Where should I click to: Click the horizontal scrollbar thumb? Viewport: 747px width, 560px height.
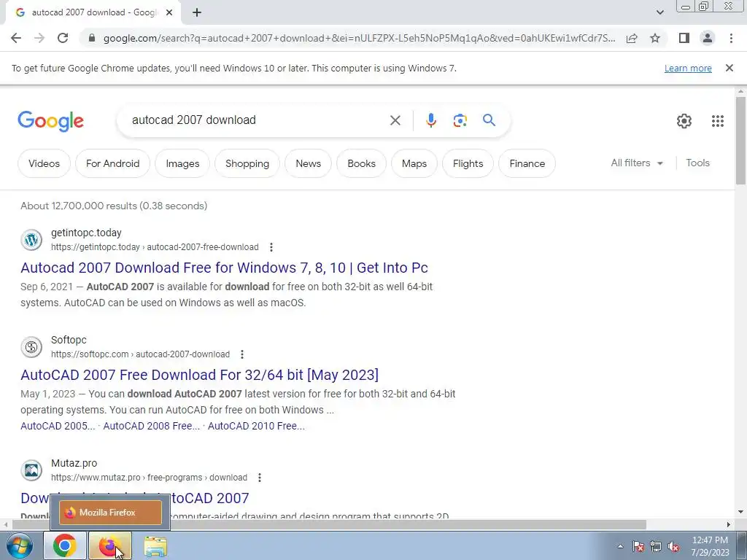coord(329,525)
